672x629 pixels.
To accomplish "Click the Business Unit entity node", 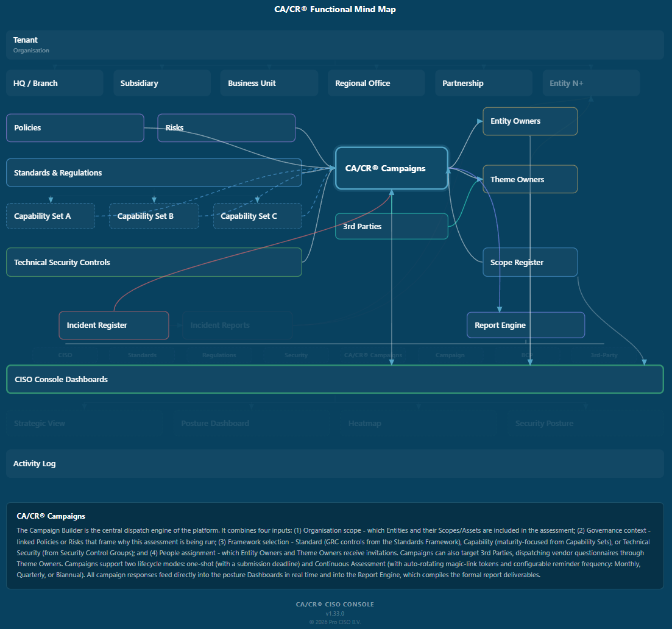I will point(269,83).
